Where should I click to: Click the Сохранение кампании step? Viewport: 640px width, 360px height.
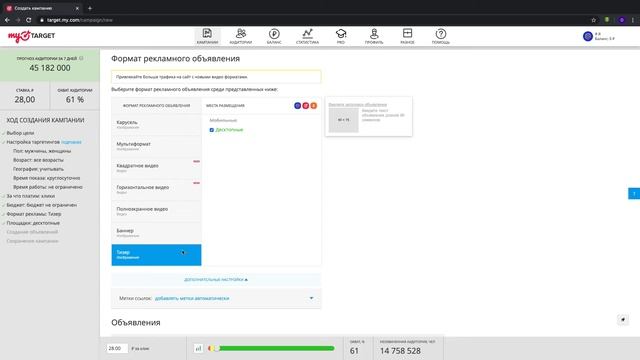tap(33, 241)
